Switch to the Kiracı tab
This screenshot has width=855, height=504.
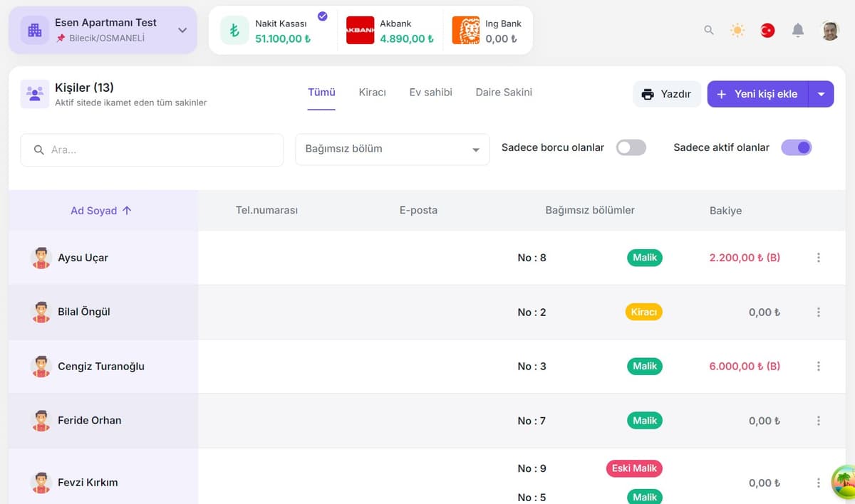[x=372, y=93]
